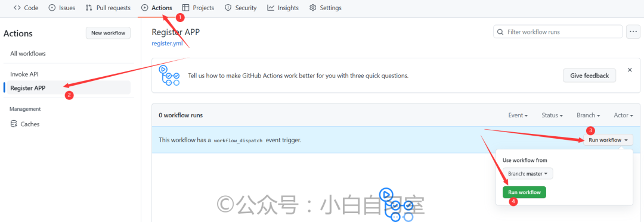Click the search magnifier icon
644x222 pixels.
point(500,32)
